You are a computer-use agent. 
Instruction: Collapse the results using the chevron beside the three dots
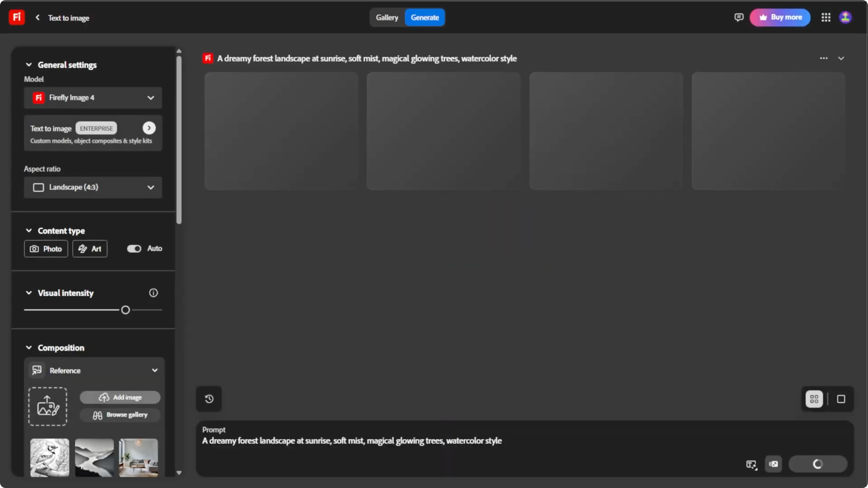(x=841, y=58)
